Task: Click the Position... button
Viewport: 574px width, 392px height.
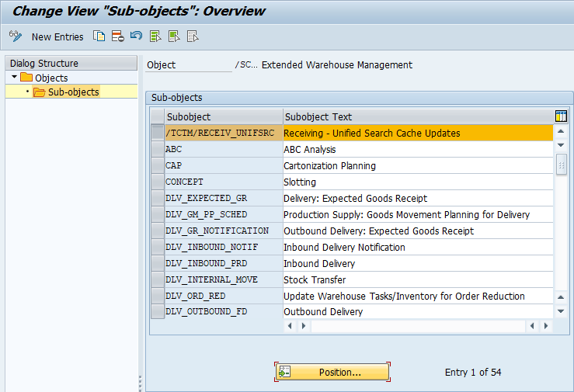Action: pyautogui.click(x=332, y=373)
